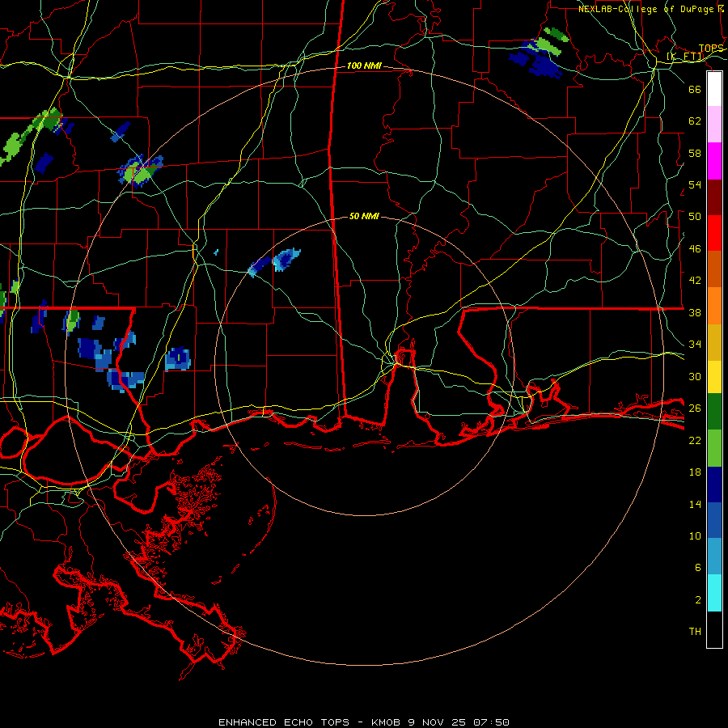Click the navy blue color bar segment

[714, 485]
